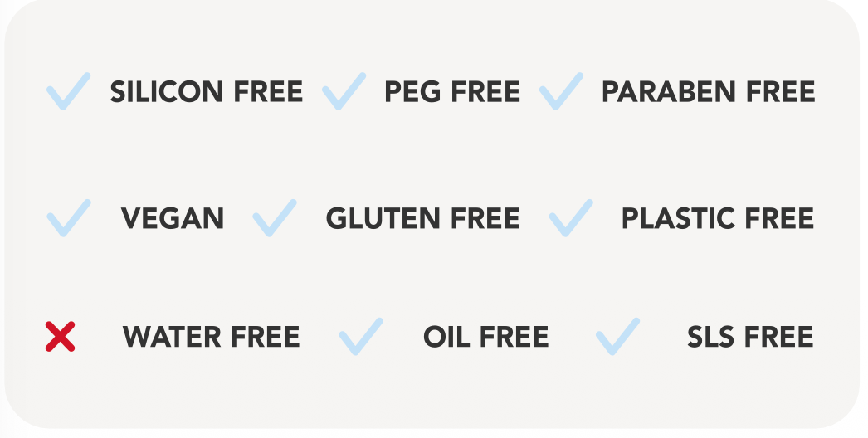
Task: Click the checkmark beside SILICON FREE
Action: coord(68,92)
